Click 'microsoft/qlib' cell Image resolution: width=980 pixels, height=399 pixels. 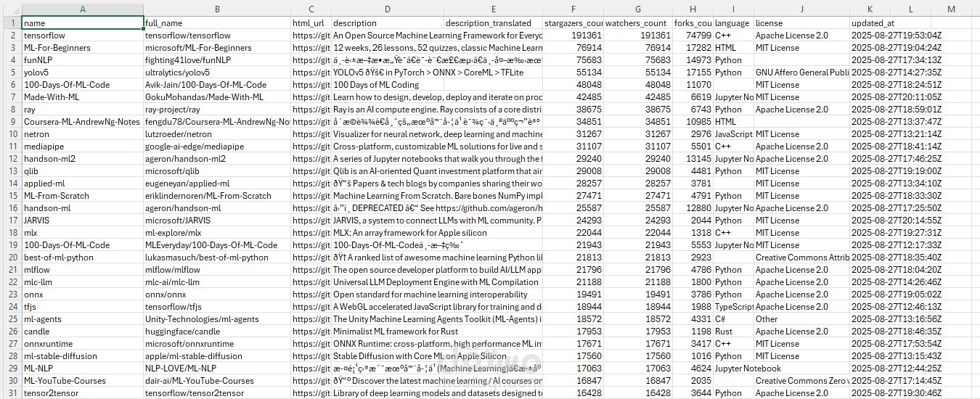(x=217, y=171)
